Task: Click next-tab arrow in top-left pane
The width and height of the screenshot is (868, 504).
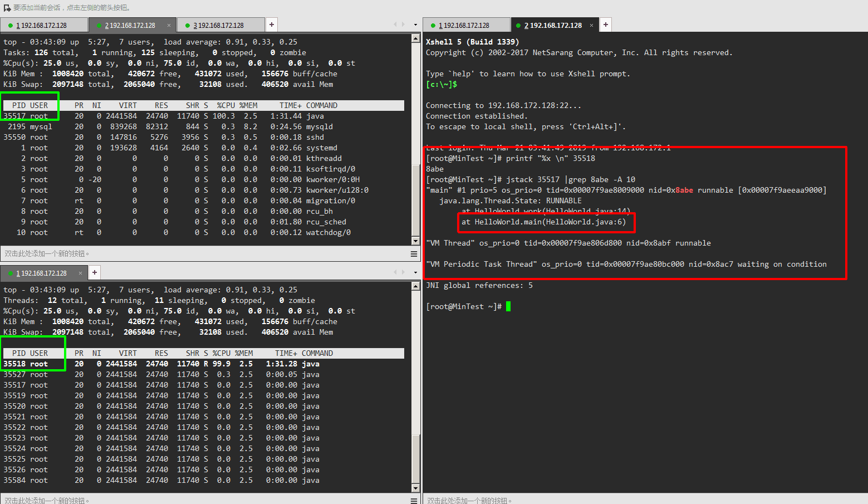Action: pos(403,25)
